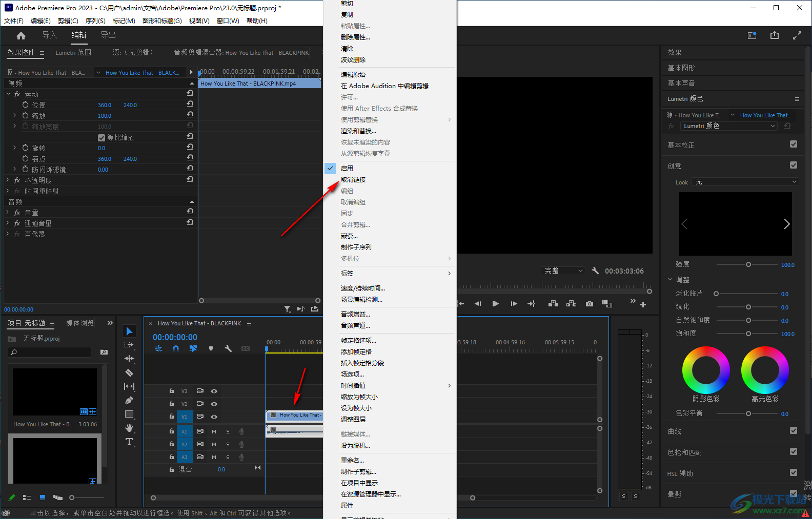Add a marker in the timeline
The image size is (812, 519).
tap(211, 348)
